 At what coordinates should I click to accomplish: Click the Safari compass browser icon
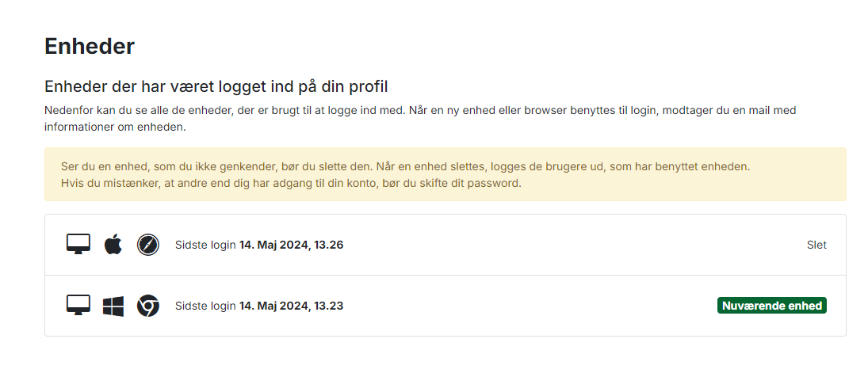coord(147,245)
